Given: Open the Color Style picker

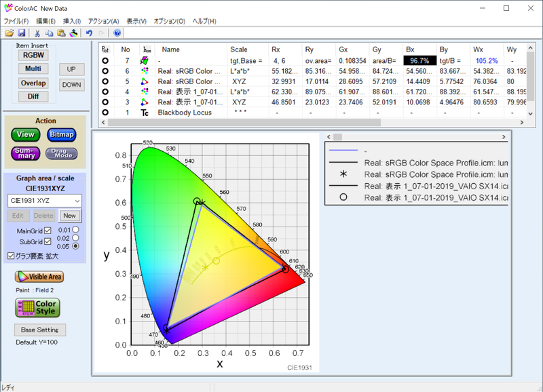Looking at the screenshot, I should click(x=37, y=307).
